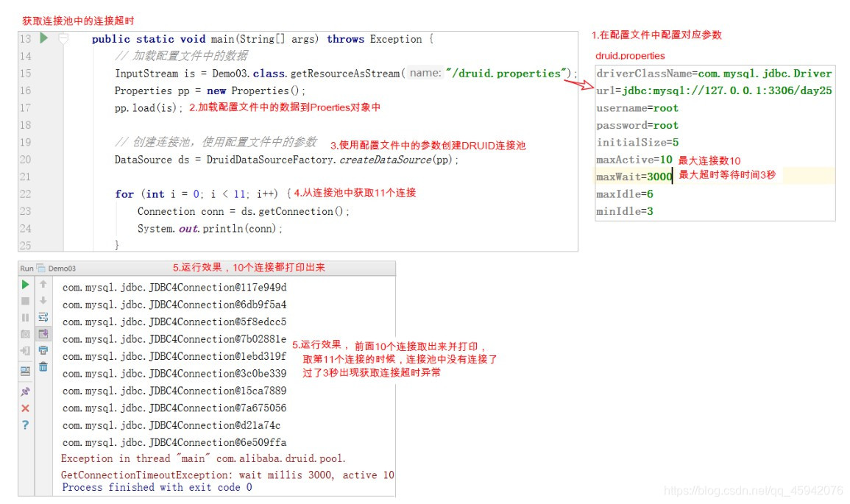Click console line 'JDBC4Connection@1ebd319f'
850x504 pixels.
coord(174,357)
